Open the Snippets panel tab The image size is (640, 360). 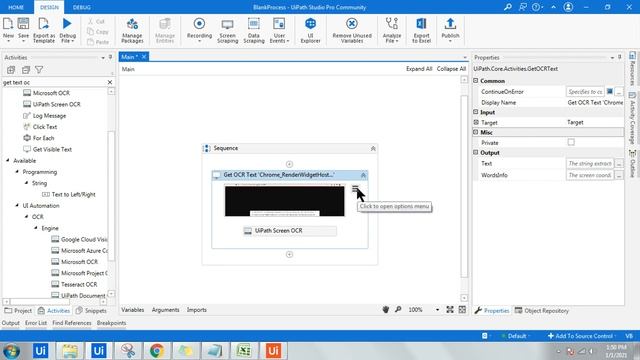pyautogui.click(x=91, y=311)
